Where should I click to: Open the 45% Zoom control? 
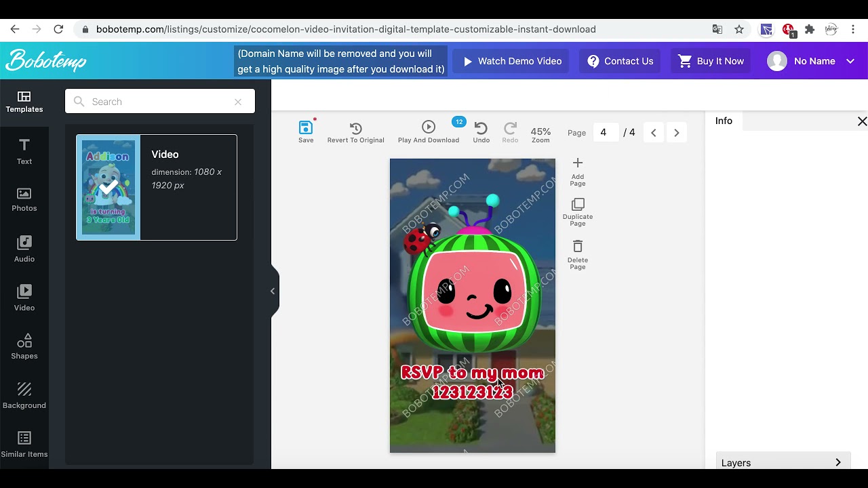(540, 134)
